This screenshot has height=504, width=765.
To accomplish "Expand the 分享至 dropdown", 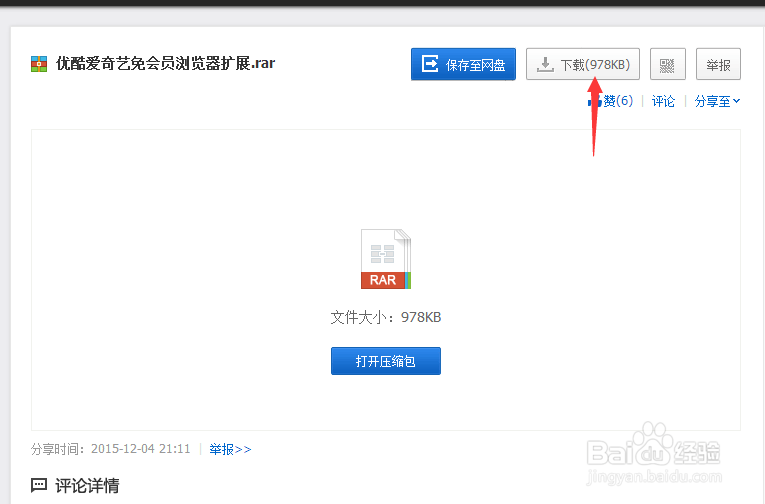I will pos(717,101).
